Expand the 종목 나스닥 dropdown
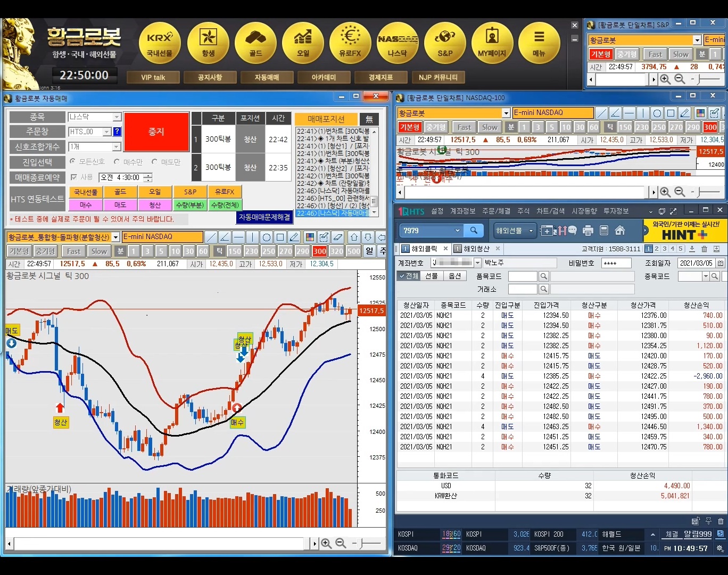 pyautogui.click(x=117, y=117)
